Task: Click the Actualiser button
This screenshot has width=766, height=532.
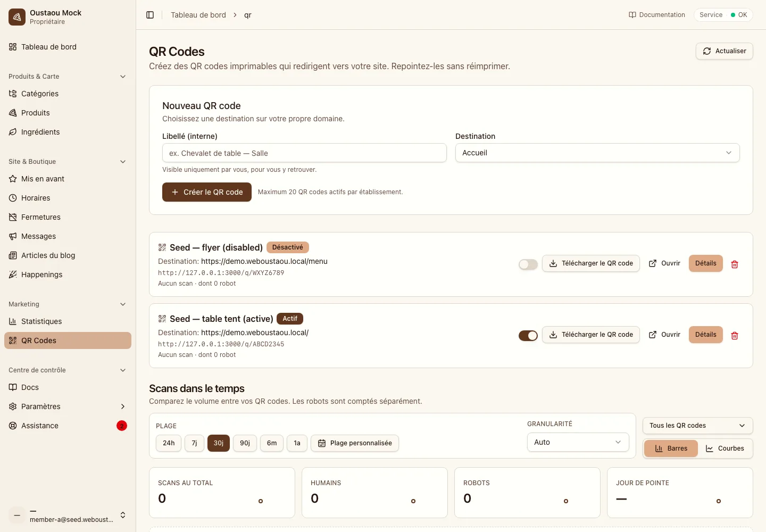Action: (725, 51)
